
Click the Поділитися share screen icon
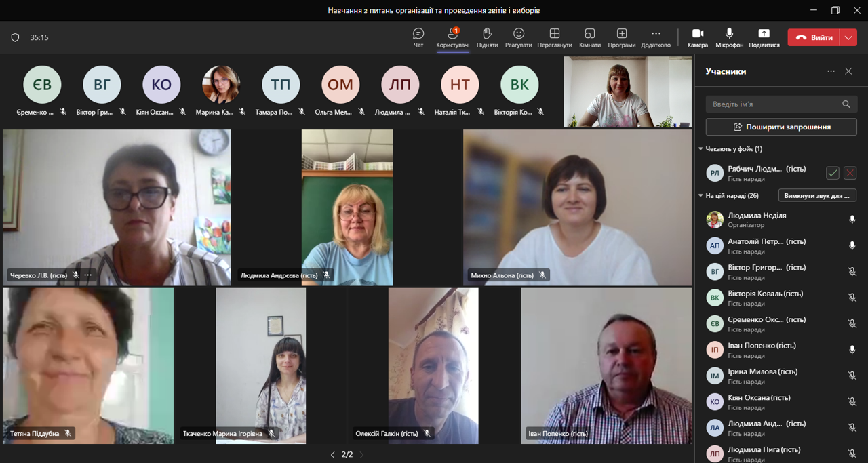pyautogui.click(x=764, y=37)
